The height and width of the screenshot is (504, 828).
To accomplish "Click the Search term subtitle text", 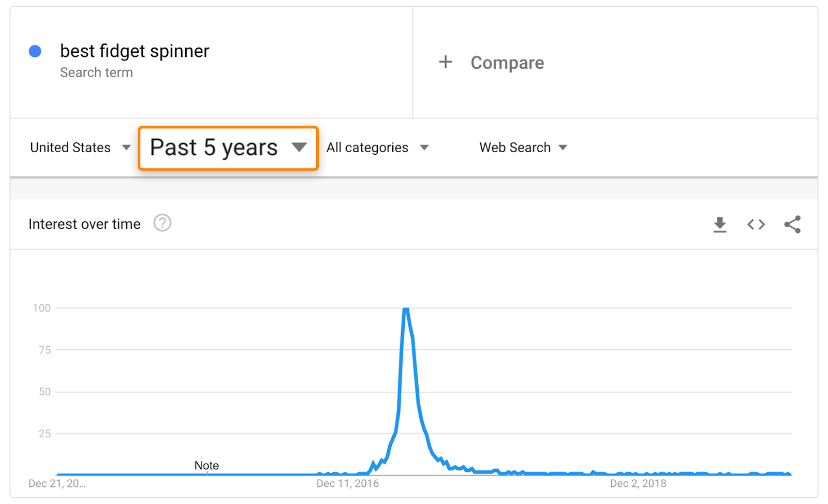I will [96, 73].
